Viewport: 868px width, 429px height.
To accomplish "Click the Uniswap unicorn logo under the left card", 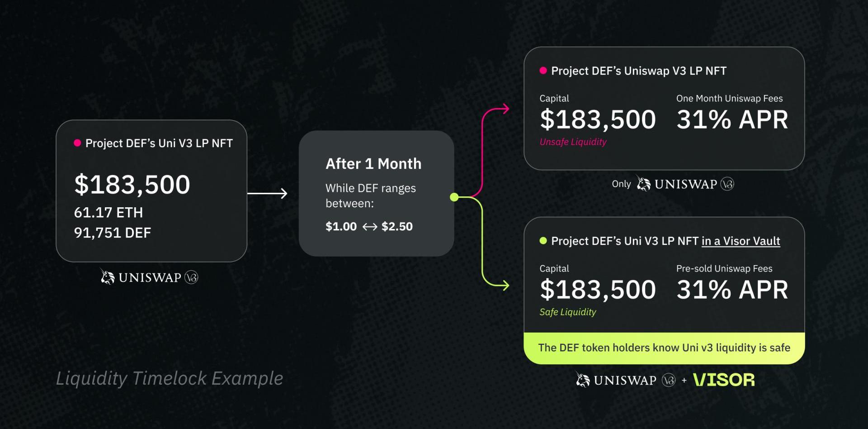I will 108,277.
